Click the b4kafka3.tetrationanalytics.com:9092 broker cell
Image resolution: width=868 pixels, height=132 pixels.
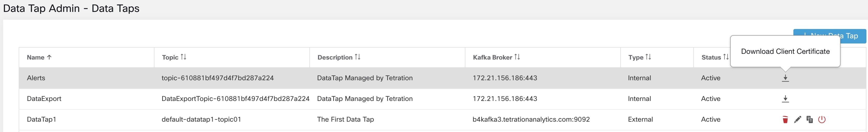531,120
